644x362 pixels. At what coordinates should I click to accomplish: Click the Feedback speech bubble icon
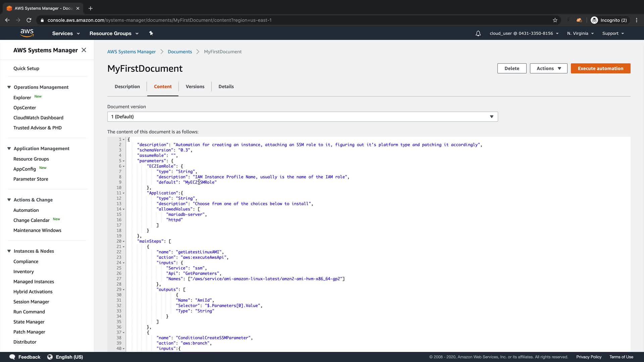point(12,357)
